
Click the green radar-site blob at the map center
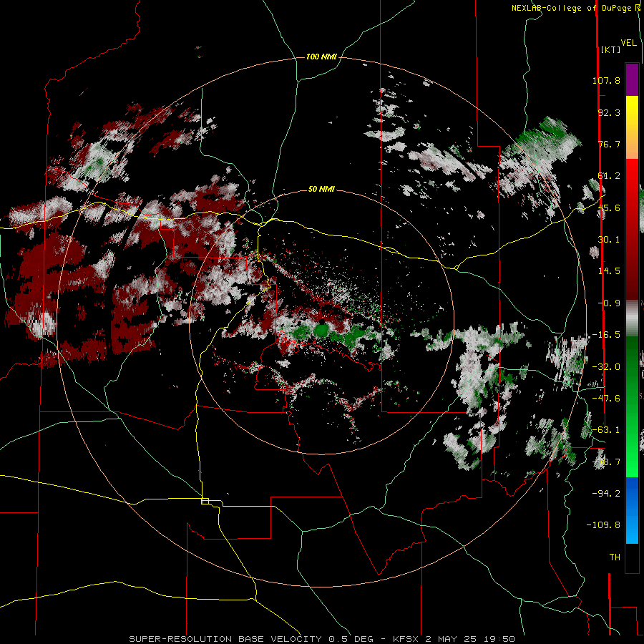click(321, 329)
